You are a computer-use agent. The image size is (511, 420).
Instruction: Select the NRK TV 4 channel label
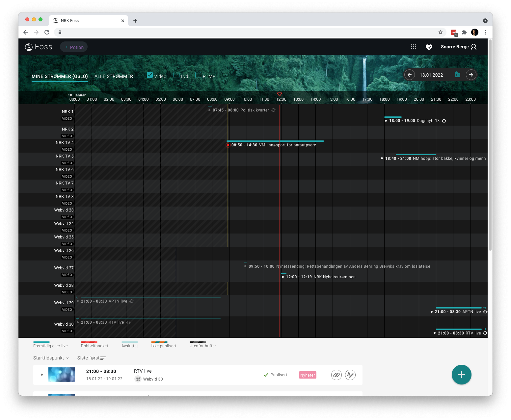pyautogui.click(x=65, y=143)
